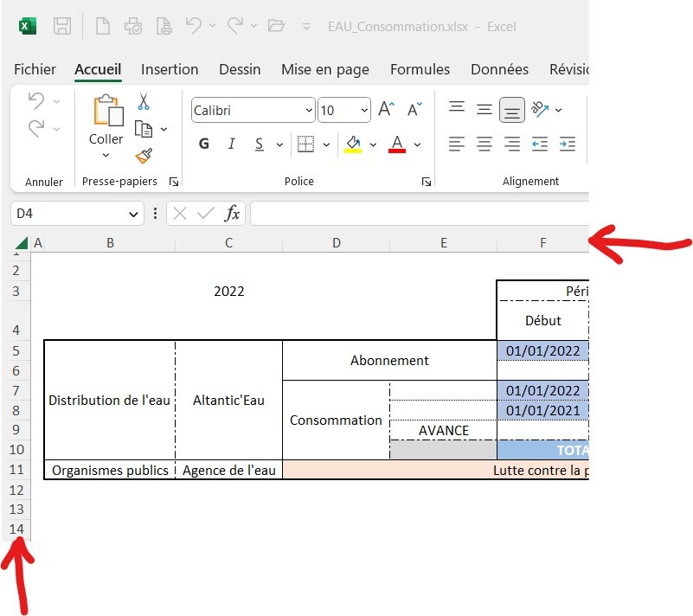Click the Format Painter brush icon

coord(144,156)
